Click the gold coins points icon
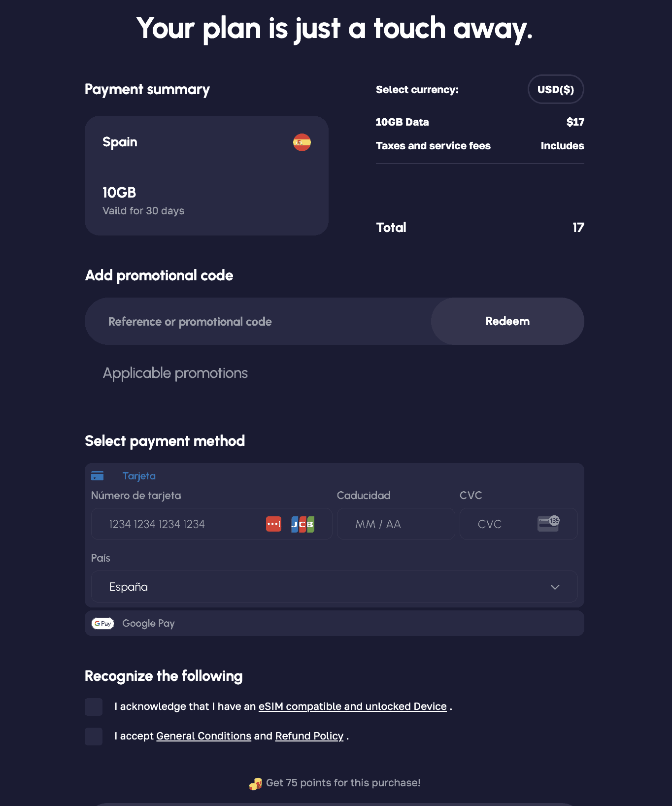The image size is (672, 806). [x=255, y=783]
